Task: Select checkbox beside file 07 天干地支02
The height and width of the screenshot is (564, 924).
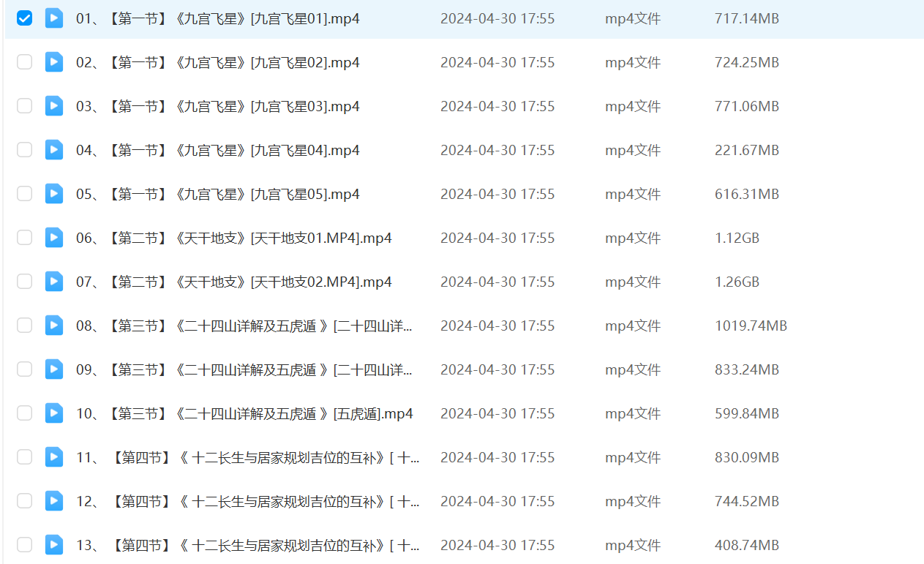Action: point(25,282)
